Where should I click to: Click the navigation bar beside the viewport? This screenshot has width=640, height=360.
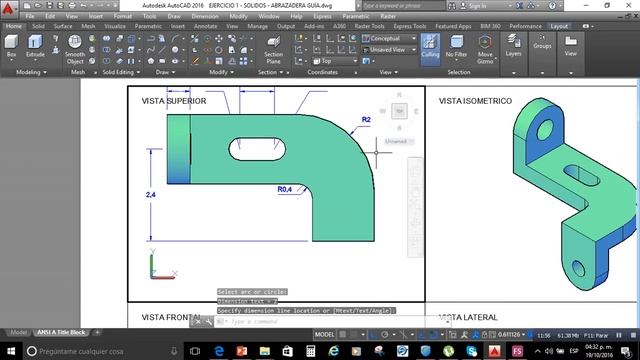[415, 207]
